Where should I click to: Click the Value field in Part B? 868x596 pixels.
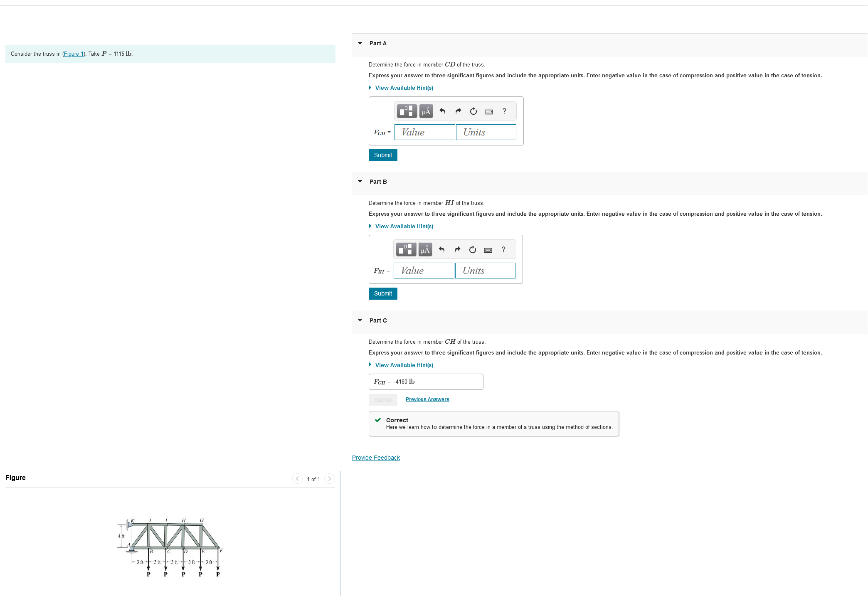pos(424,271)
